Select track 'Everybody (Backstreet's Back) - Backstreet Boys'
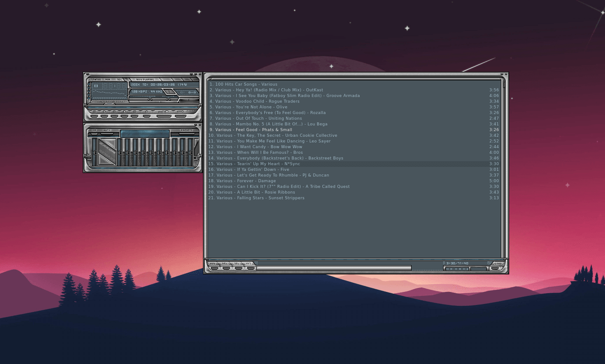This screenshot has height=364, width=605. pyautogui.click(x=354, y=158)
